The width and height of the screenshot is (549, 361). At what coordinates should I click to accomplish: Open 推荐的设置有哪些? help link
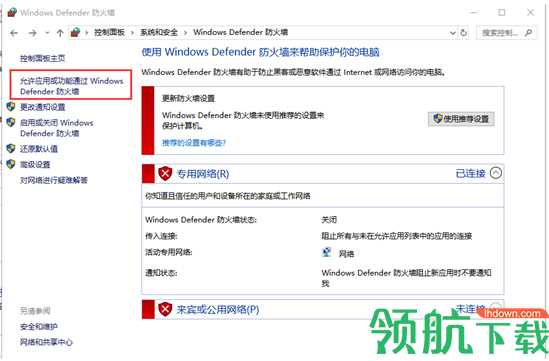coord(194,143)
